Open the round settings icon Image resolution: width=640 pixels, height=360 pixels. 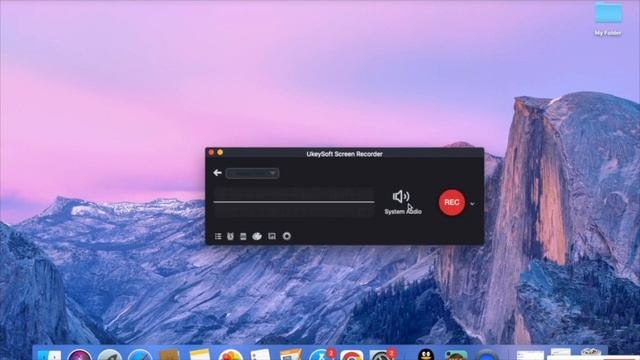(287, 236)
